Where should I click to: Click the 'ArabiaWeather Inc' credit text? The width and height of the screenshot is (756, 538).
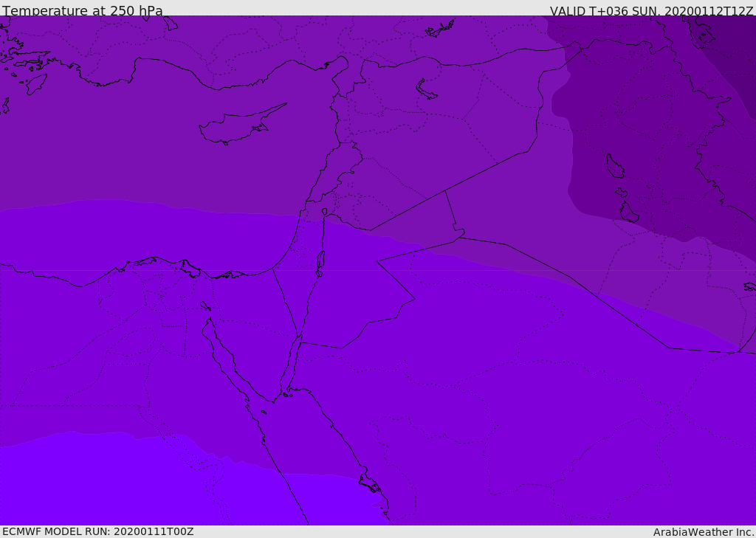703,532
